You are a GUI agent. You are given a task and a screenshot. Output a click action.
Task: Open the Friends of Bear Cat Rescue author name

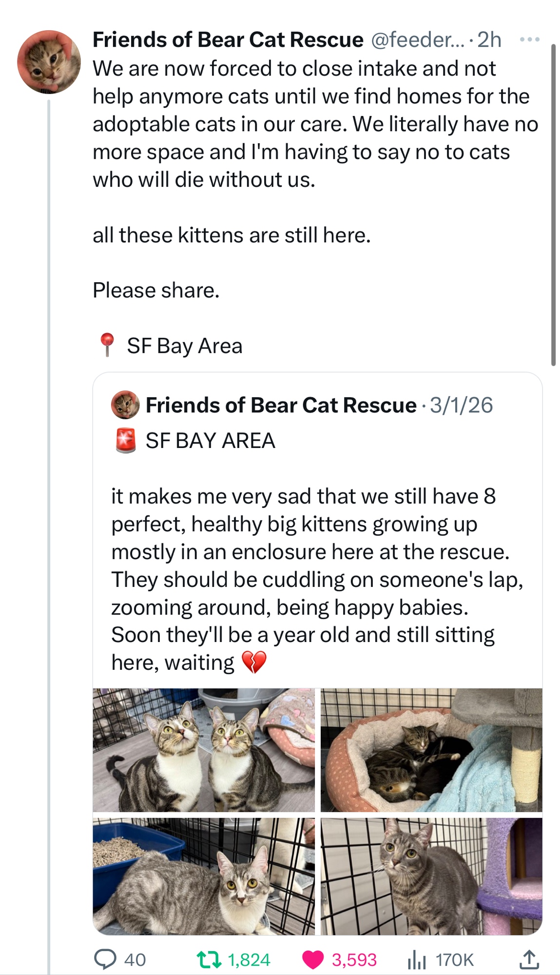pos(228,39)
